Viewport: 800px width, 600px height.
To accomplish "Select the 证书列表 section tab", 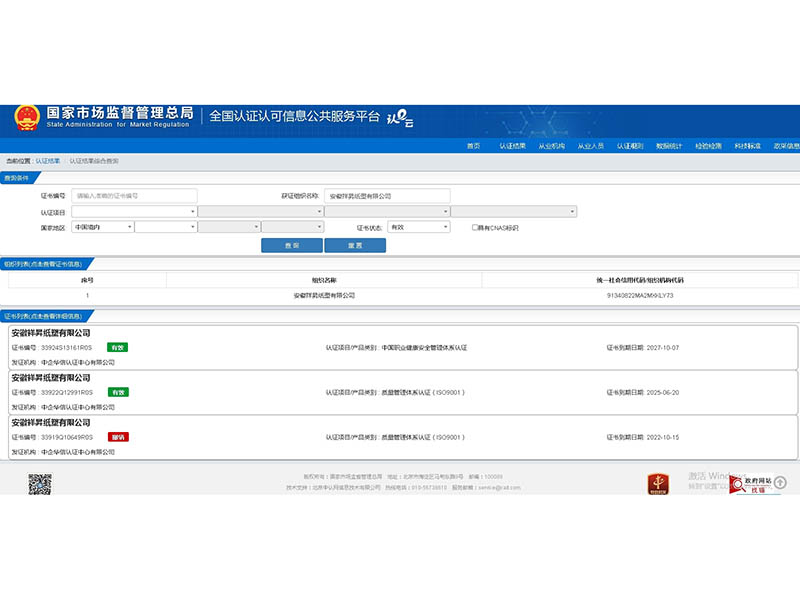I will coord(45,316).
